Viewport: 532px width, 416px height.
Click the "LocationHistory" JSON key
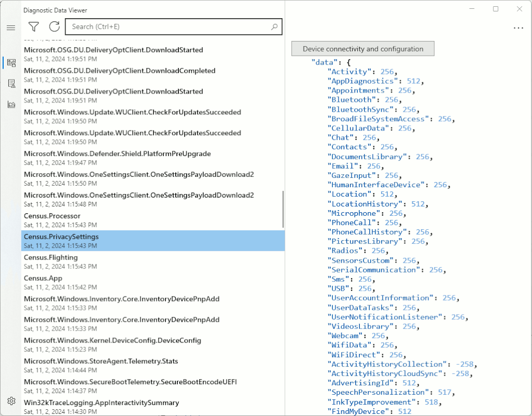point(365,204)
